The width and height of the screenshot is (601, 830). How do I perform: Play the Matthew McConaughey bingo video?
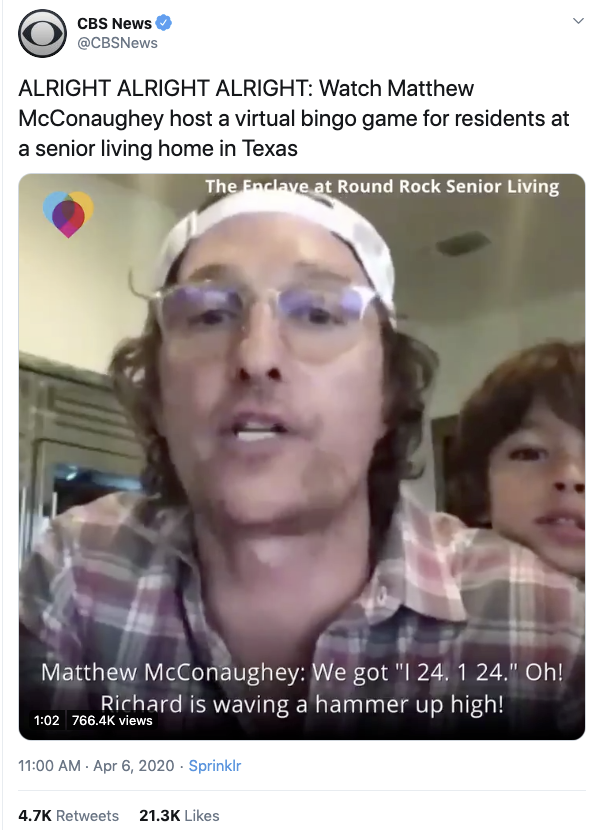point(302,456)
